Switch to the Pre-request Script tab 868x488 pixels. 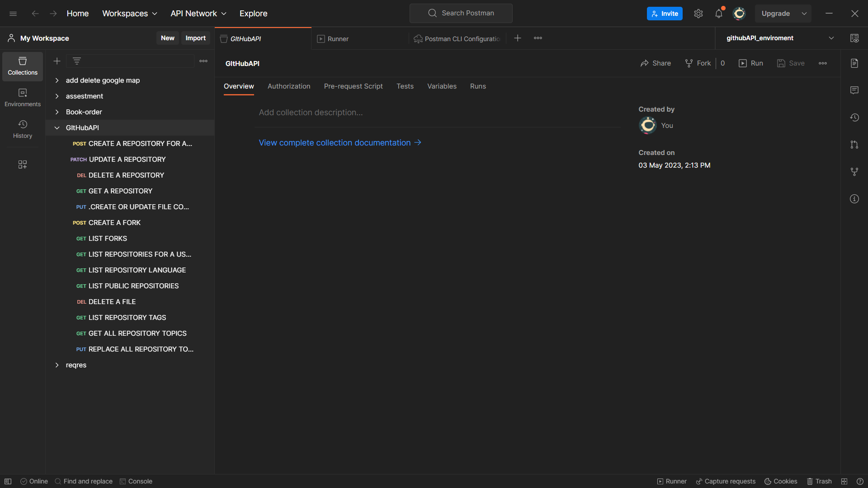(x=353, y=86)
